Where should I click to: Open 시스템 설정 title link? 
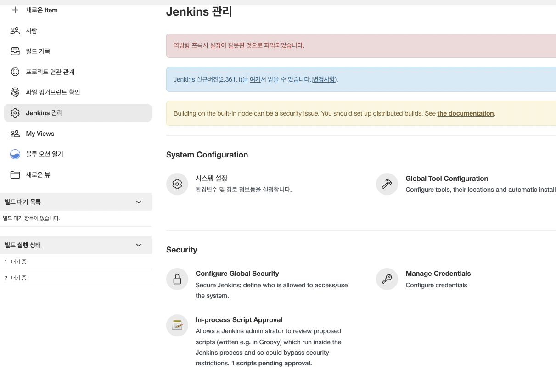point(211,178)
